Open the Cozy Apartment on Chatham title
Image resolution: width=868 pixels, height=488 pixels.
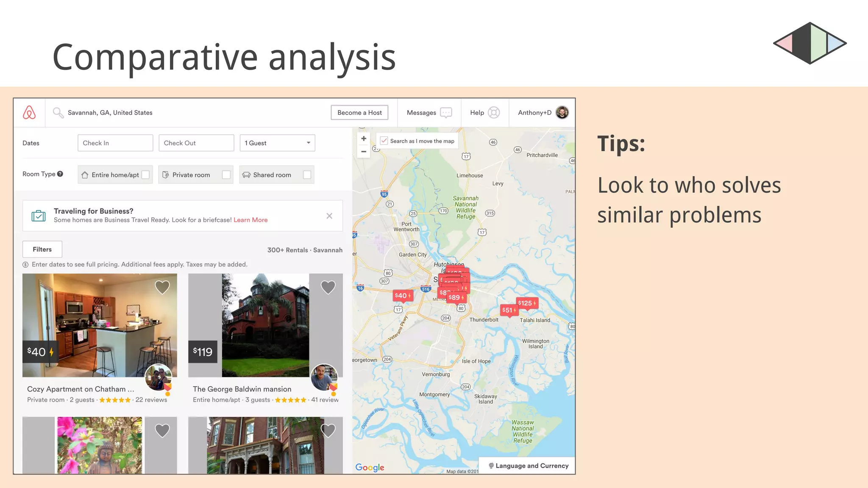pyautogui.click(x=81, y=389)
